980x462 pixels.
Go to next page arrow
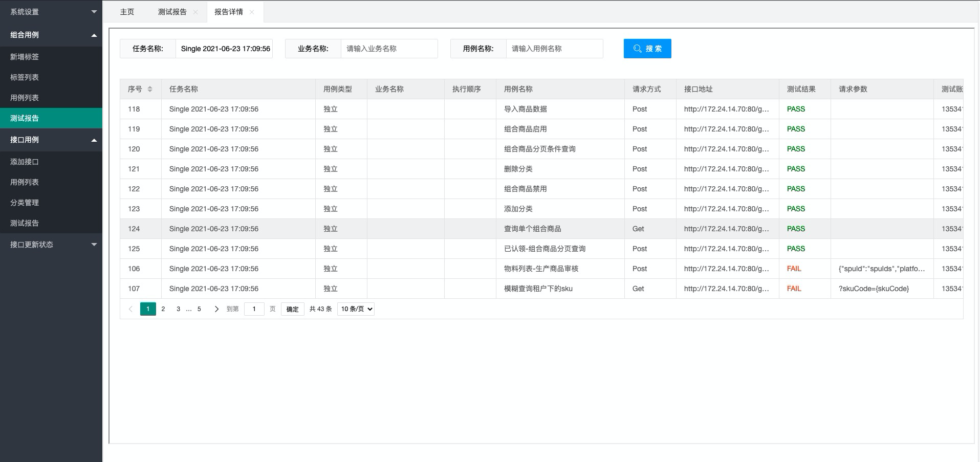pos(216,309)
